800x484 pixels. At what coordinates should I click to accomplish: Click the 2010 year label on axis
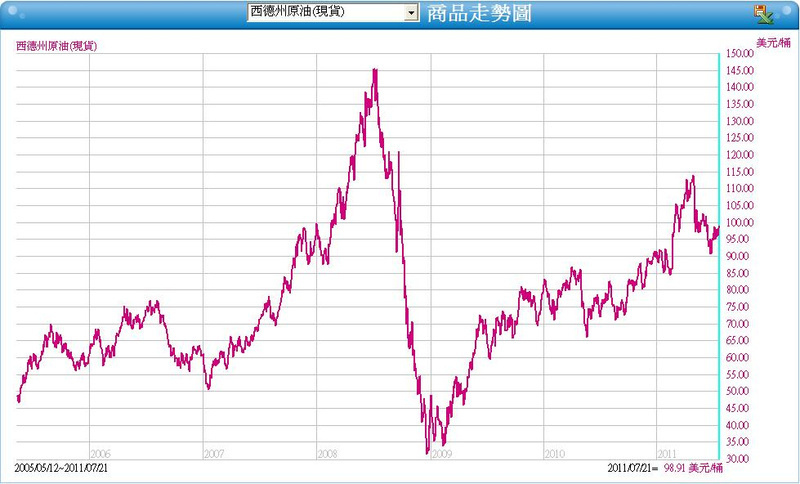click(555, 454)
